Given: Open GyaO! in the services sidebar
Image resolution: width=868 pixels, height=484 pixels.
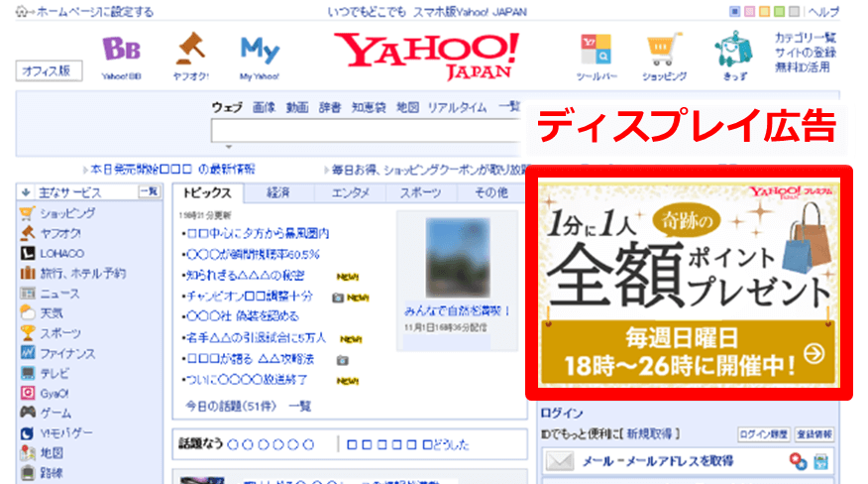Looking at the screenshot, I should pos(54,394).
